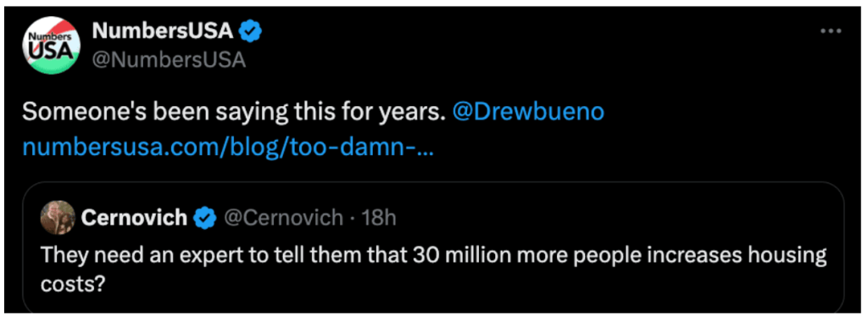
Task: Open the quoted tweet text about housing costs
Action: (x=433, y=268)
